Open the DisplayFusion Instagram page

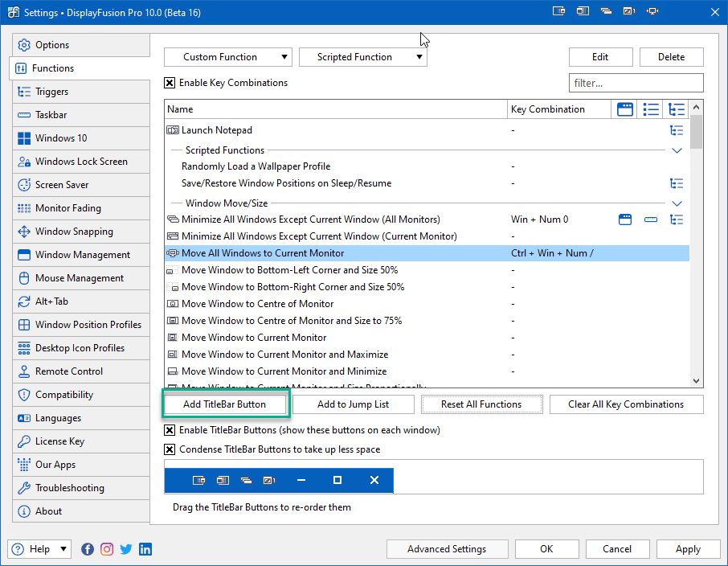click(107, 549)
